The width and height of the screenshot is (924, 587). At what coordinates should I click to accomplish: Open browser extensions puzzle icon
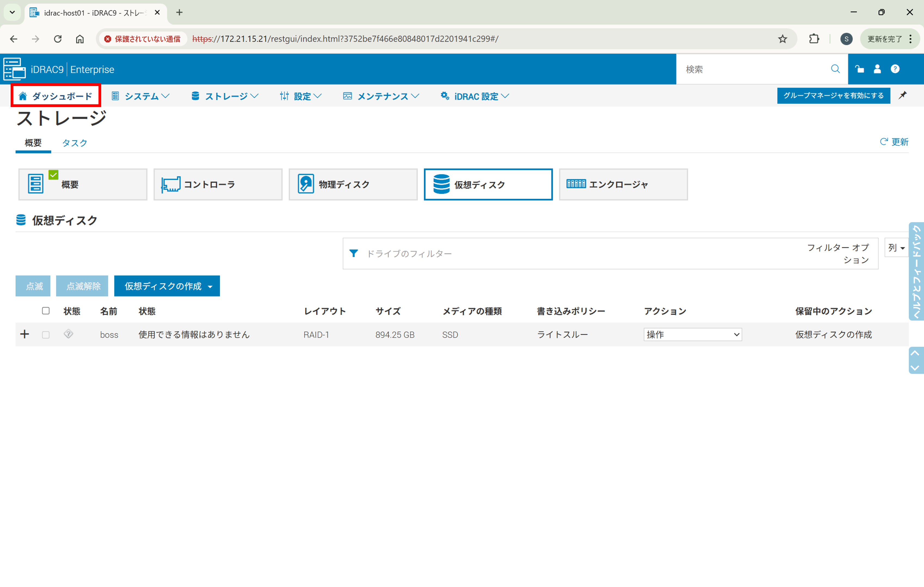814,39
